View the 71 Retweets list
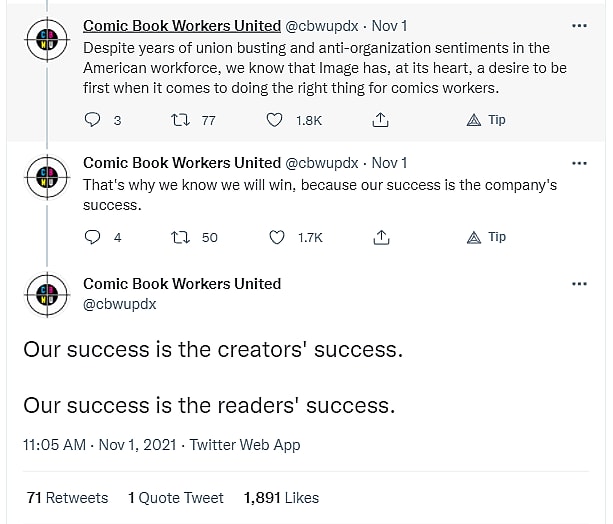 coord(66,497)
